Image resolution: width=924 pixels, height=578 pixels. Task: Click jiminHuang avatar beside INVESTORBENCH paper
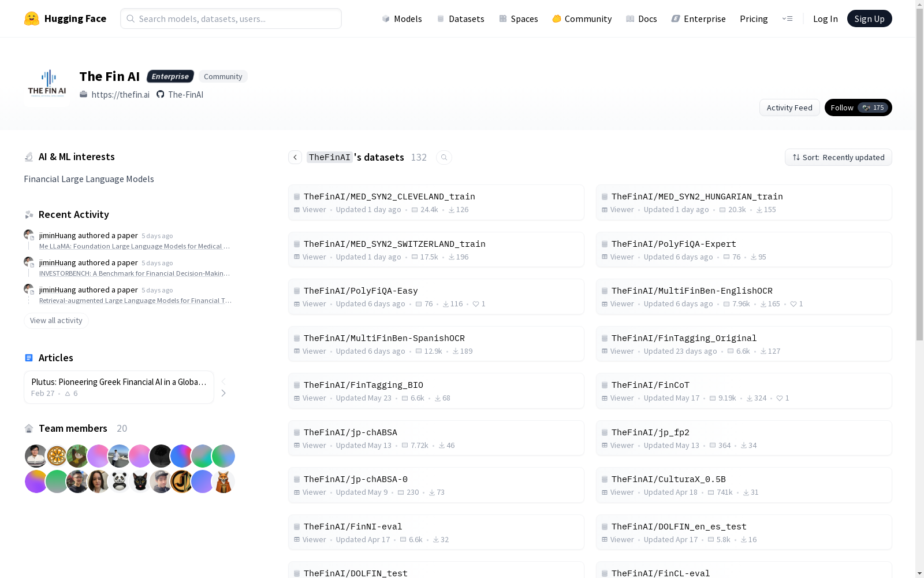29,262
